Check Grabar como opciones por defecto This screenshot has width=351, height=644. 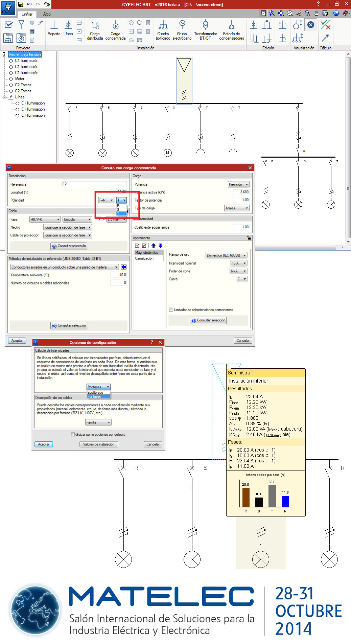73,435
